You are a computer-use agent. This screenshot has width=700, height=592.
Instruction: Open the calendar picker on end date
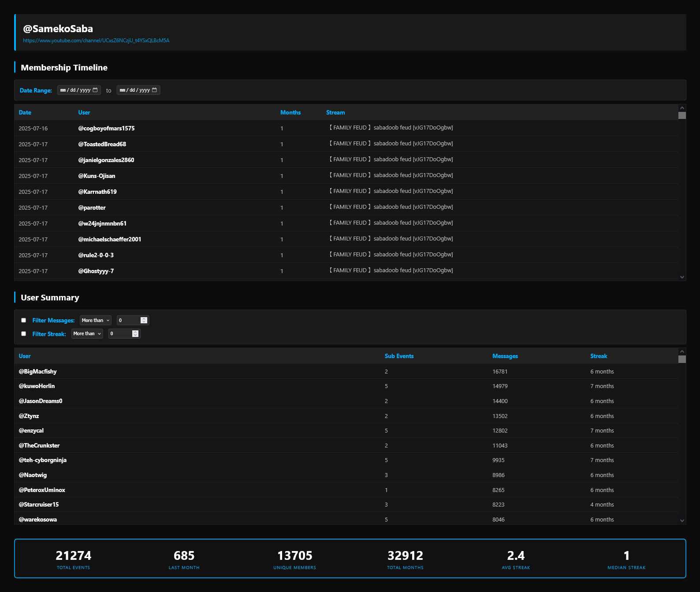154,90
